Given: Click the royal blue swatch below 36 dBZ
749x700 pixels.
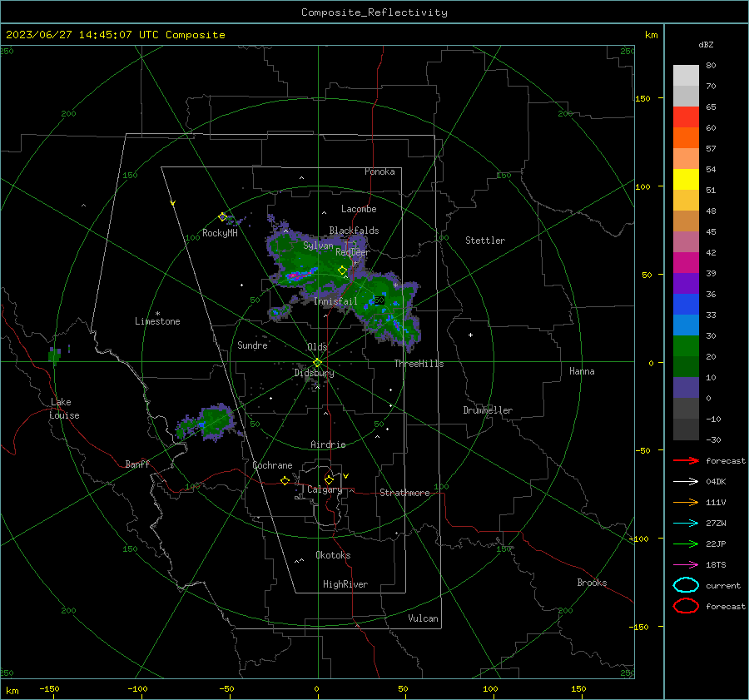Looking at the screenshot, I should [686, 305].
